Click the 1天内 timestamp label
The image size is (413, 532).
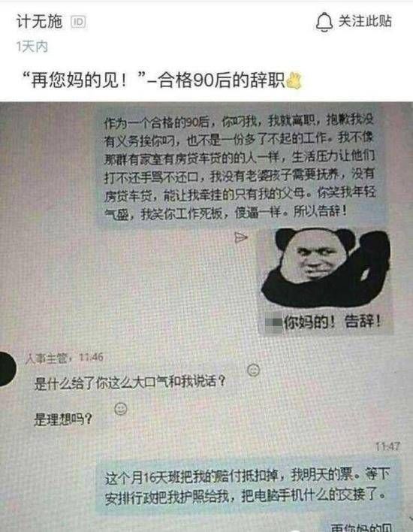coord(32,47)
